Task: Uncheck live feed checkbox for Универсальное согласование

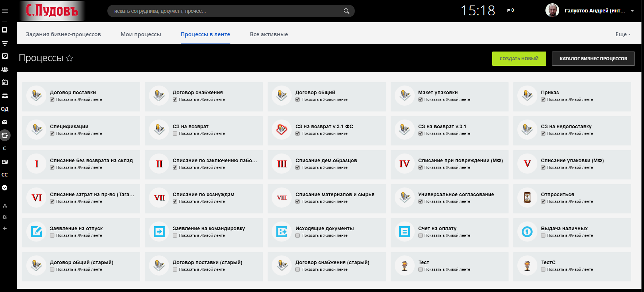Action: [x=421, y=201]
